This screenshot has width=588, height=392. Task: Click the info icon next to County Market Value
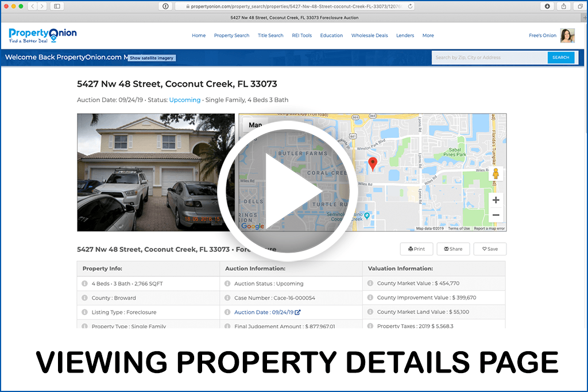click(370, 282)
